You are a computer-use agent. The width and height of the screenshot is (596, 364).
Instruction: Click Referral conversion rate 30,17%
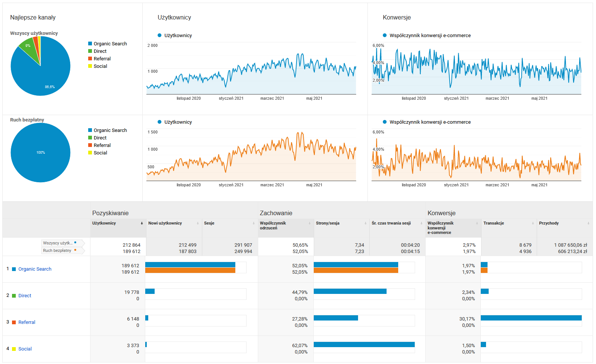point(467,319)
